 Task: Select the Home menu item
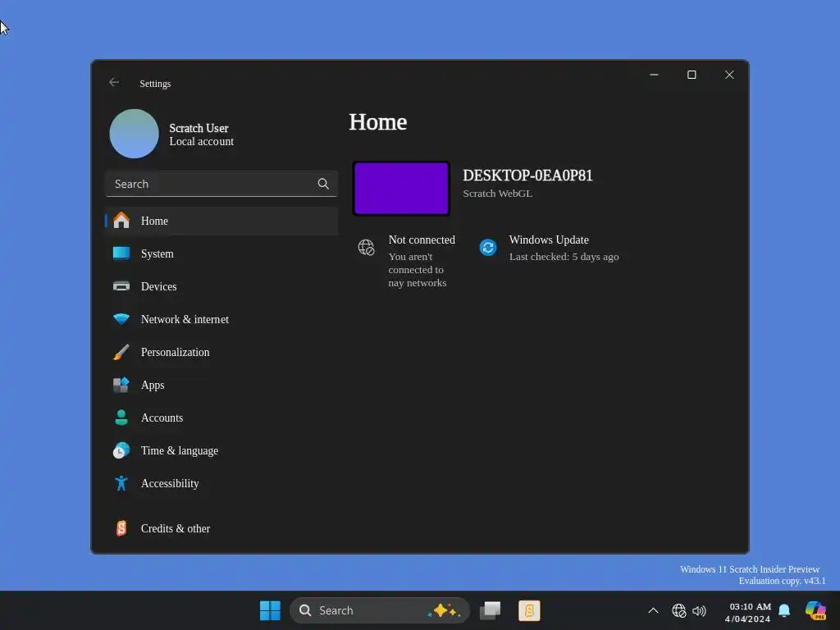pos(221,221)
